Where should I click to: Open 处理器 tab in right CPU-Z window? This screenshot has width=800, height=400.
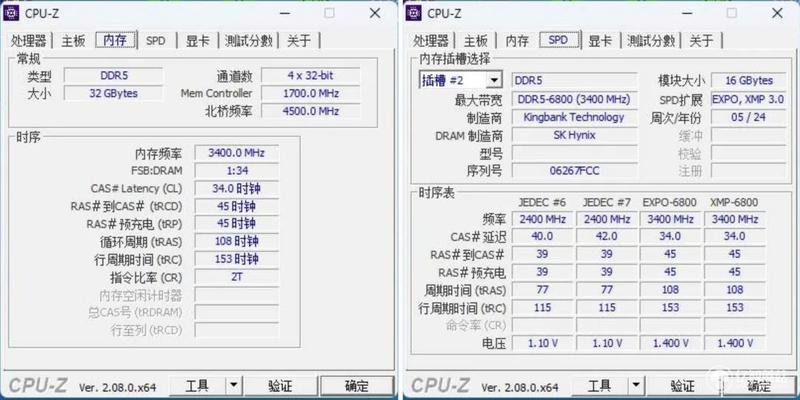431,41
